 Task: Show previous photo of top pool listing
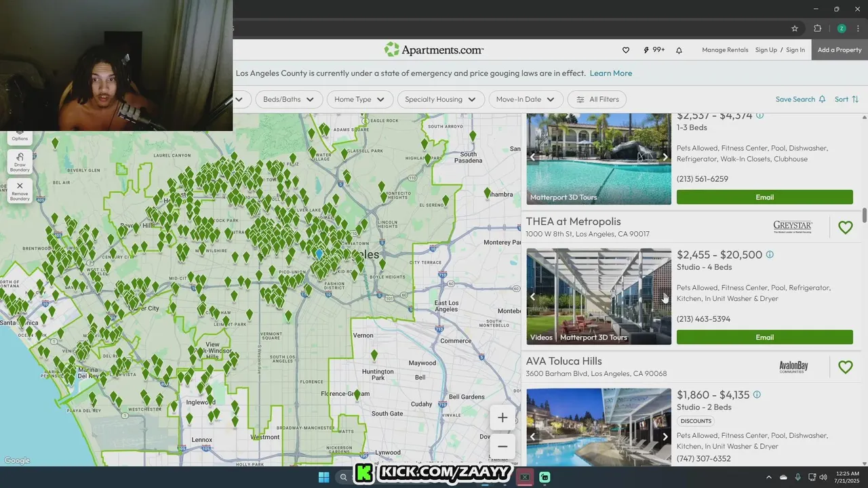click(532, 157)
